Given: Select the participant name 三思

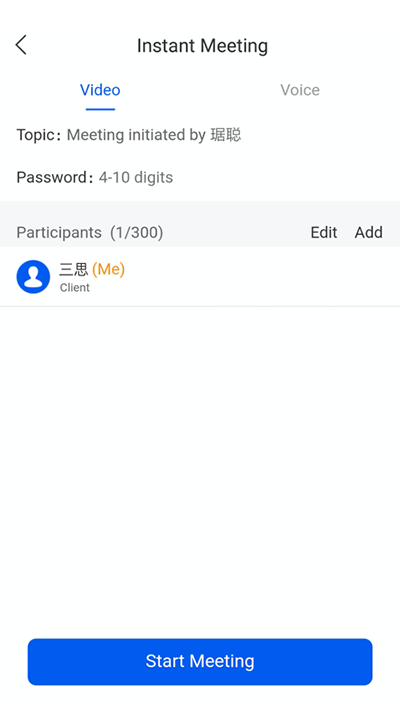Looking at the screenshot, I should point(73,270).
